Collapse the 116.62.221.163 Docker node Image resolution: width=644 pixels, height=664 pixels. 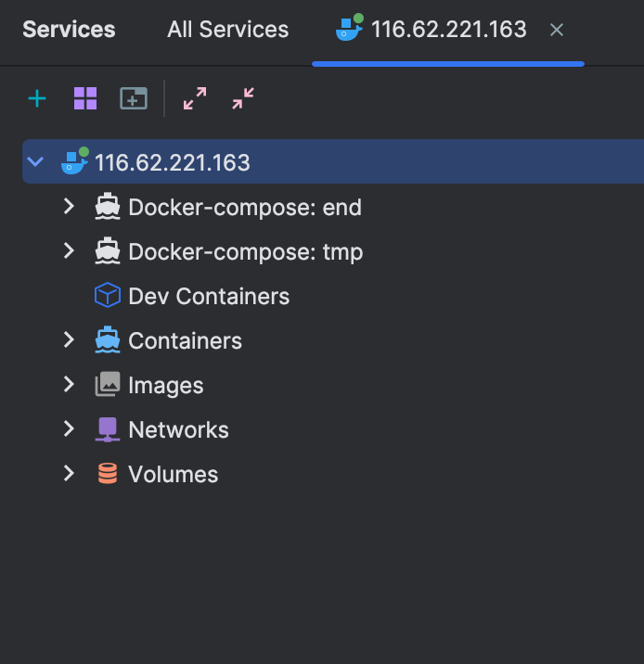point(35,161)
